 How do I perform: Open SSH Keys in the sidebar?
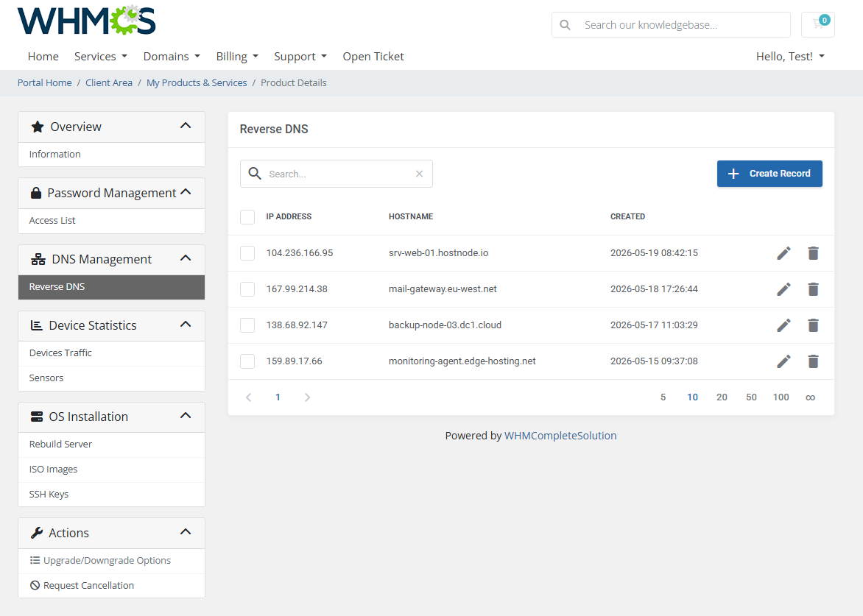(x=112, y=495)
